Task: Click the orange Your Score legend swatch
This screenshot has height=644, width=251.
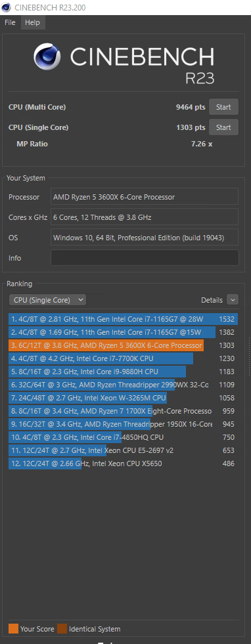Action: pyautogui.click(x=14, y=629)
